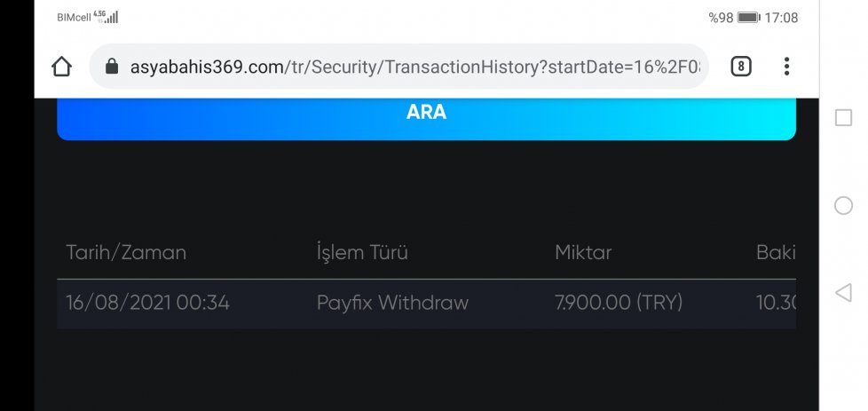868x411 pixels.
Task: Tap the padlock site security icon
Action: 112,67
